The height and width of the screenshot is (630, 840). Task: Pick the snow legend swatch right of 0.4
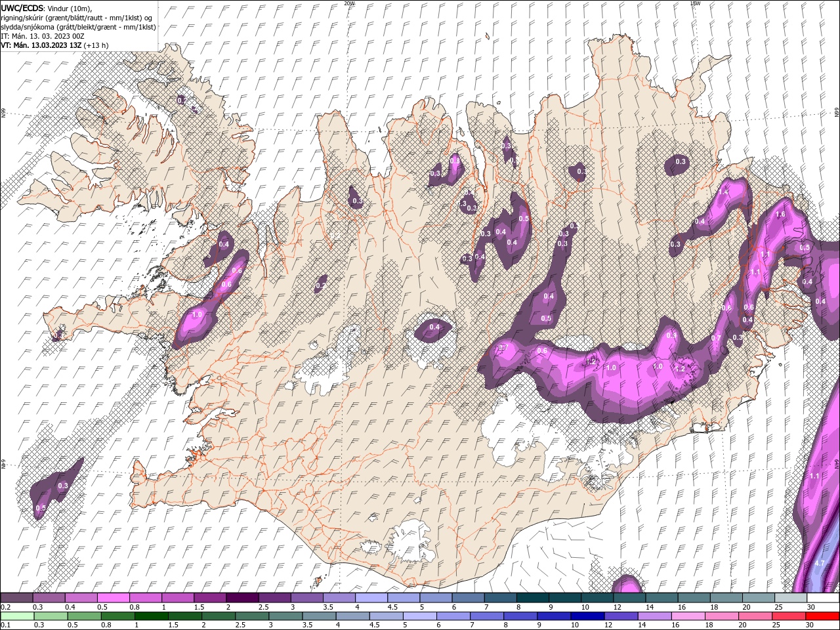point(81,598)
